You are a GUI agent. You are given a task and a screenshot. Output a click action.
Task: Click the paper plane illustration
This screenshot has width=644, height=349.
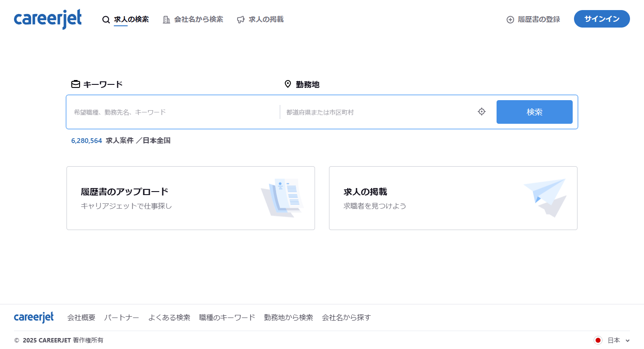tap(545, 198)
